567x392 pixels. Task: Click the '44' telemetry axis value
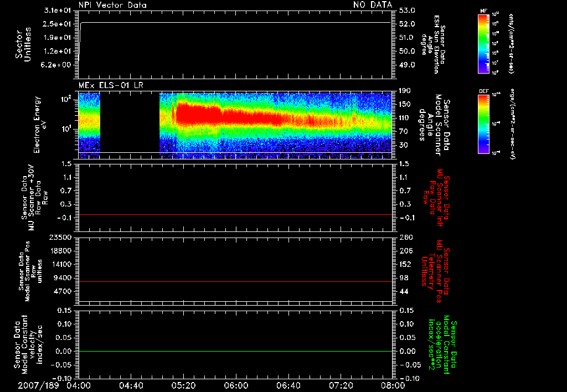[404, 291]
